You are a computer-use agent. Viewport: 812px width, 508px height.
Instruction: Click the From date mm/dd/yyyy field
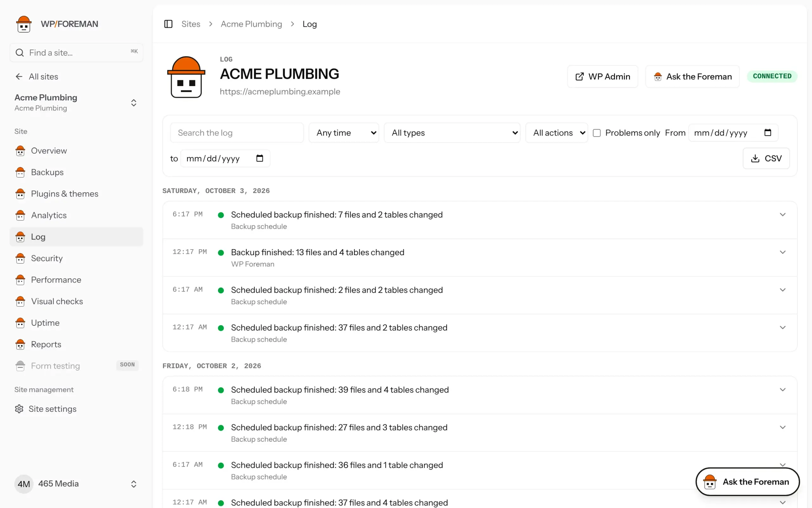click(733, 133)
